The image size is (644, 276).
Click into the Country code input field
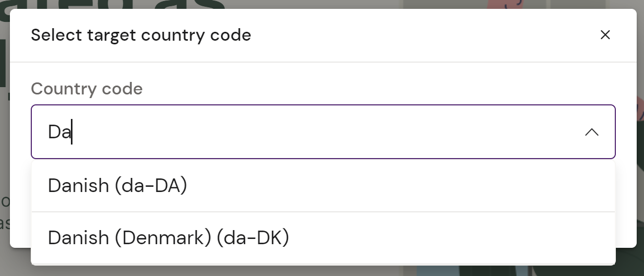pos(313,132)
